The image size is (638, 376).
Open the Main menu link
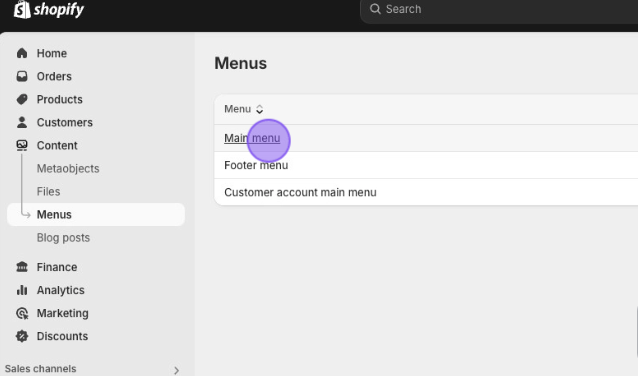pyautogui.click(x=252, y=138)
